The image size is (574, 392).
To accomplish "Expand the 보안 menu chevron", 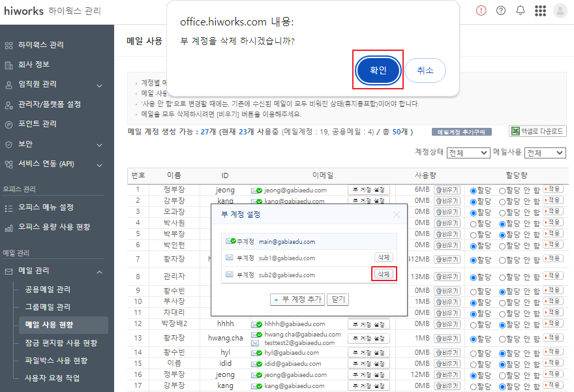I will tap(99, 145).
